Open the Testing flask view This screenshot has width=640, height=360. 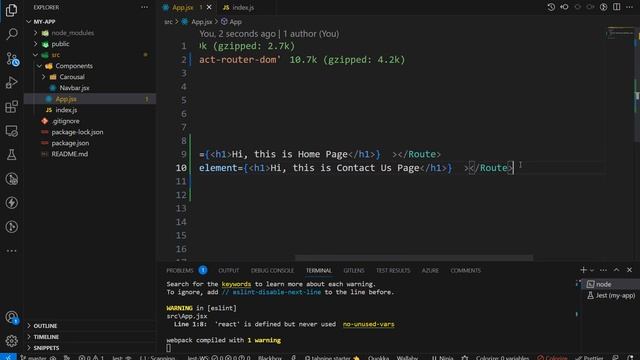point(11,155)
